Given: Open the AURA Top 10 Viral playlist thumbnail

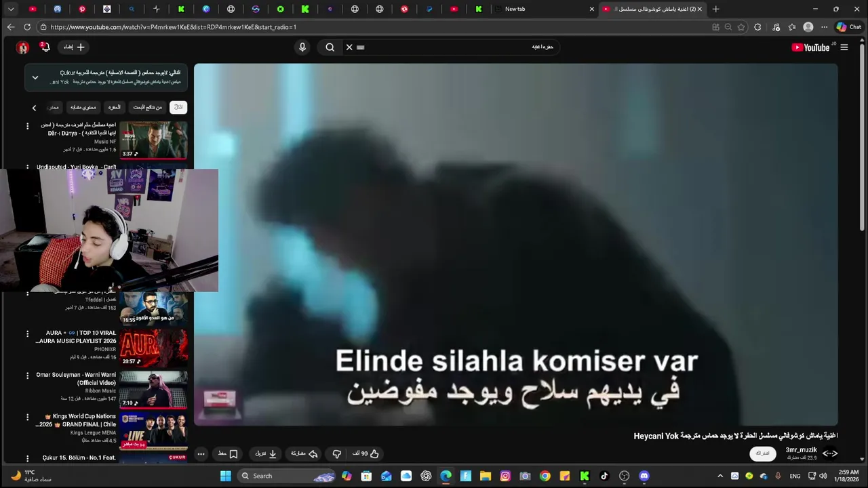Looking at the screenshot, I should click(154, 347).
